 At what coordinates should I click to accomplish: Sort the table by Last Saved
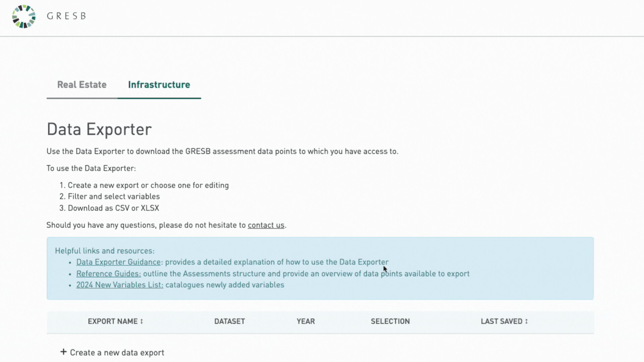(504, 321)
